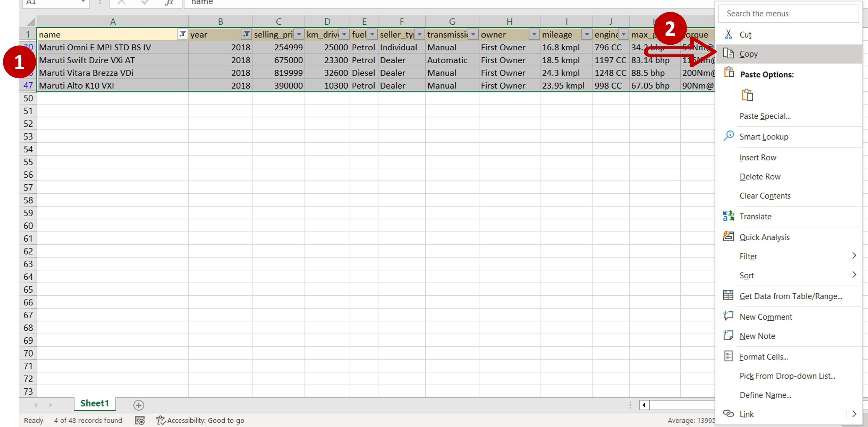868x427 pixels.
Task: Click Get Data from Table/Range icon
Action: [728, 296]
